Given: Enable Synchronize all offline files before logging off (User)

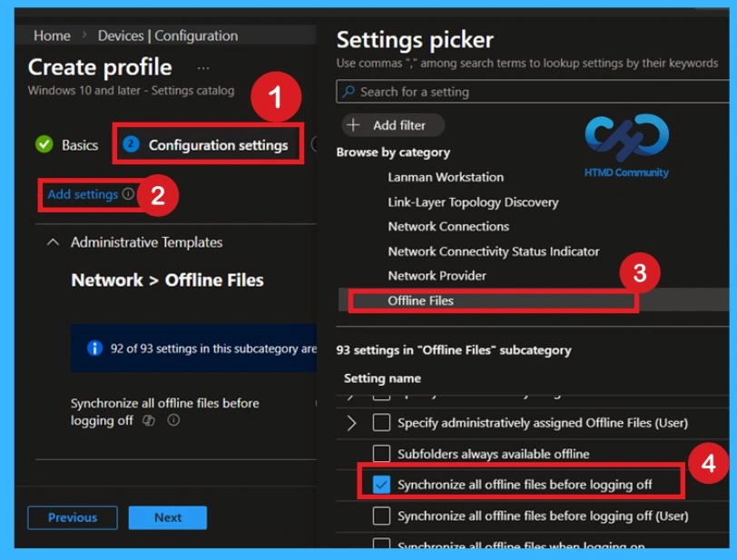Looking at the screenshot, I should [379, 515].
